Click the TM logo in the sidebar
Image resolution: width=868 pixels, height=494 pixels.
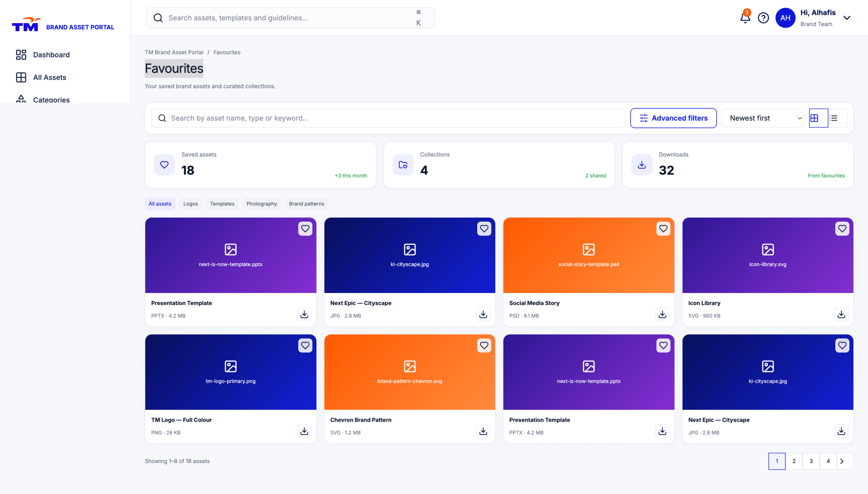click(x=26, y=24)
